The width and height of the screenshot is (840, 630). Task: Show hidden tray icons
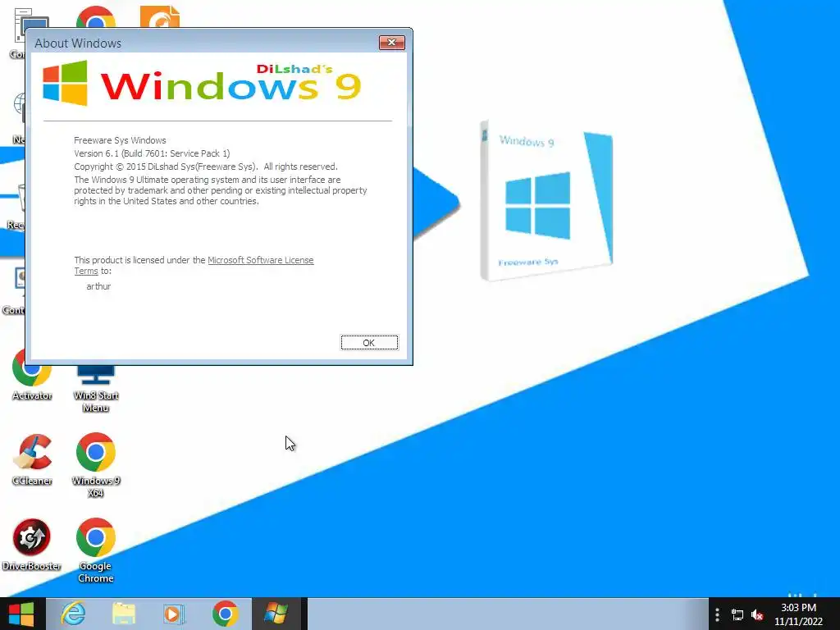tap(717, 614)
